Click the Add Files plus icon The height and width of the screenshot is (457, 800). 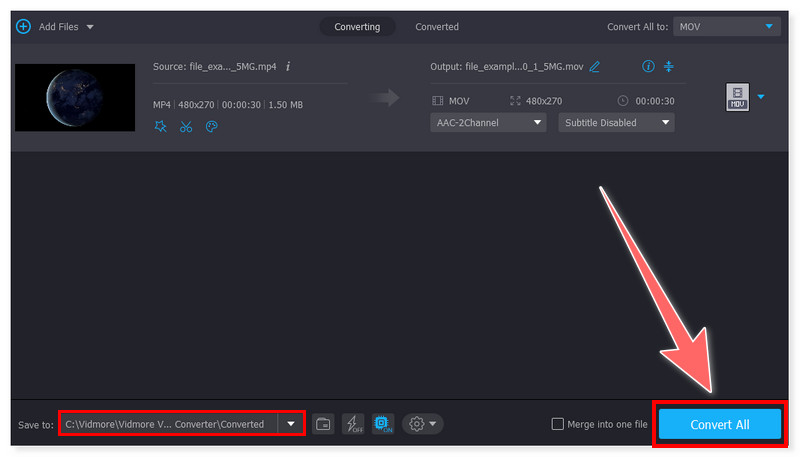(23, 26)
